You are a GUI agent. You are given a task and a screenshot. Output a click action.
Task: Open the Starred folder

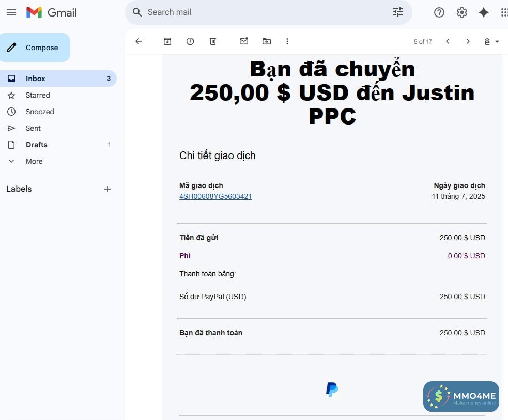[58, 95]
